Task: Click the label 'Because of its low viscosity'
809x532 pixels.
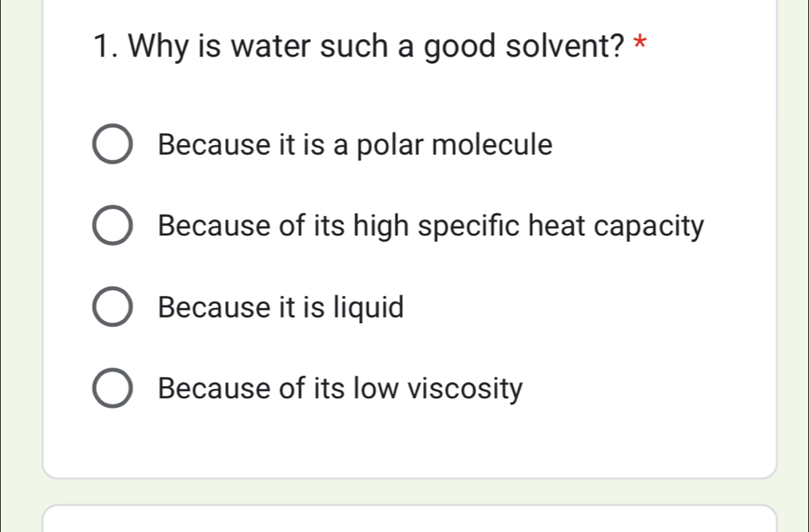Action: click(x=339, y=388)
